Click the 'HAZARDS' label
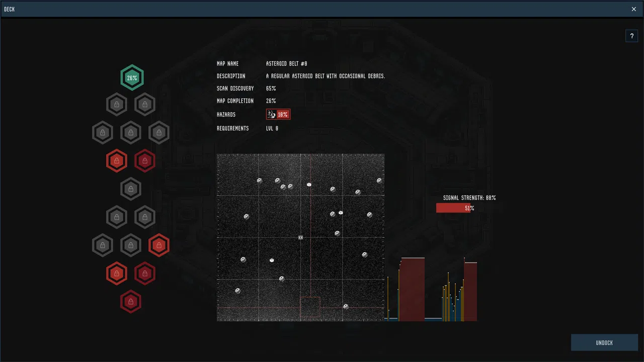 point(226,115)
